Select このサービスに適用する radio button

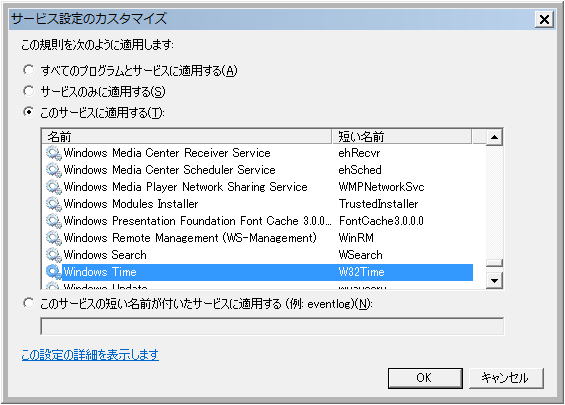[x=28, y=112]
